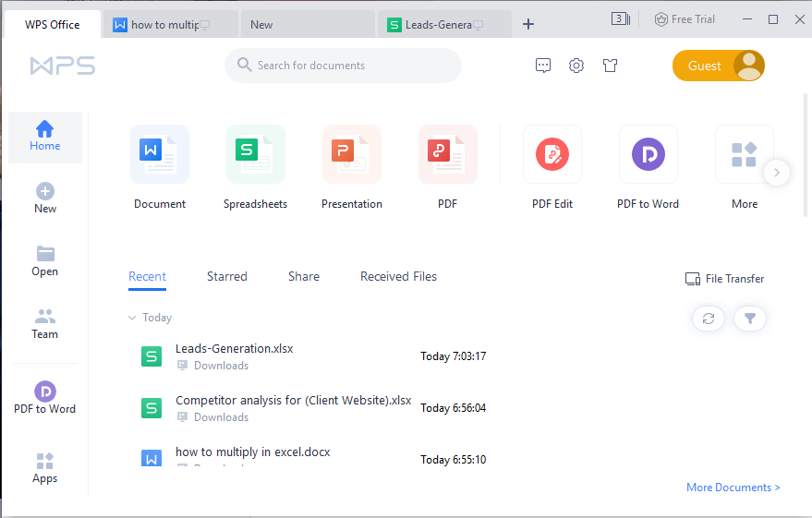The image size is (812, 518).
Task: Launch the Presentation app icon
Action: click(352, 155)
